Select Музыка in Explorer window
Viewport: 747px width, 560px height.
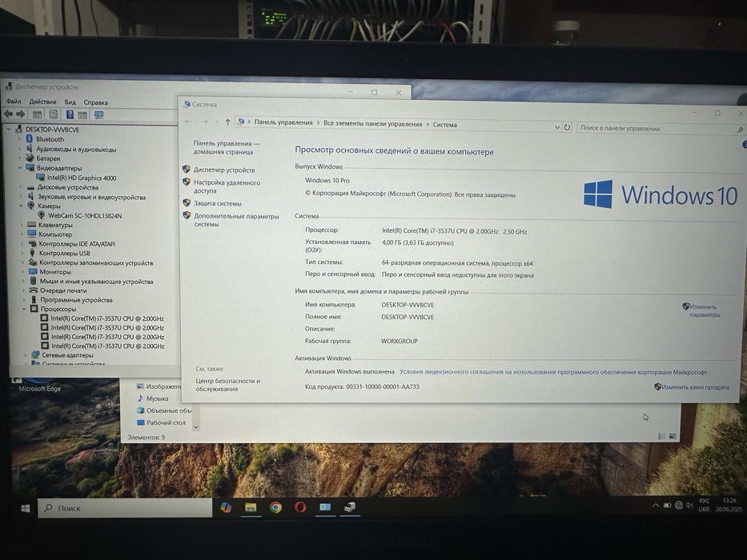157,398
